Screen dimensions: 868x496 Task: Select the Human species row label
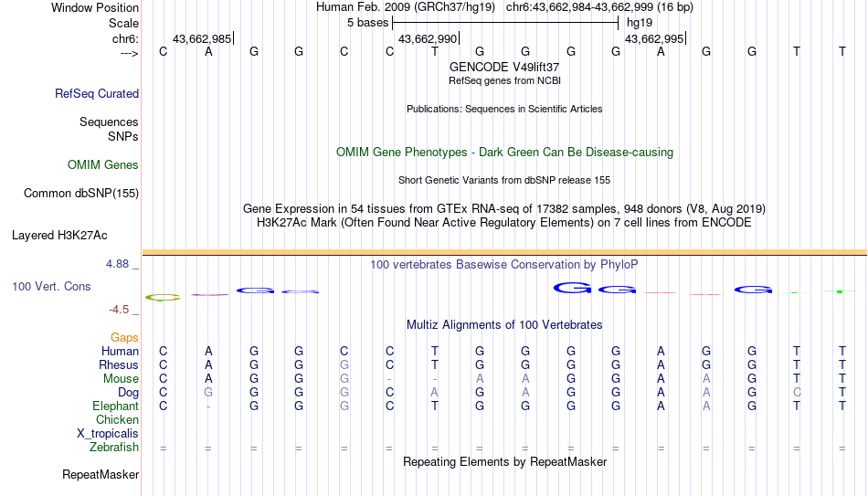pos(120,351)
